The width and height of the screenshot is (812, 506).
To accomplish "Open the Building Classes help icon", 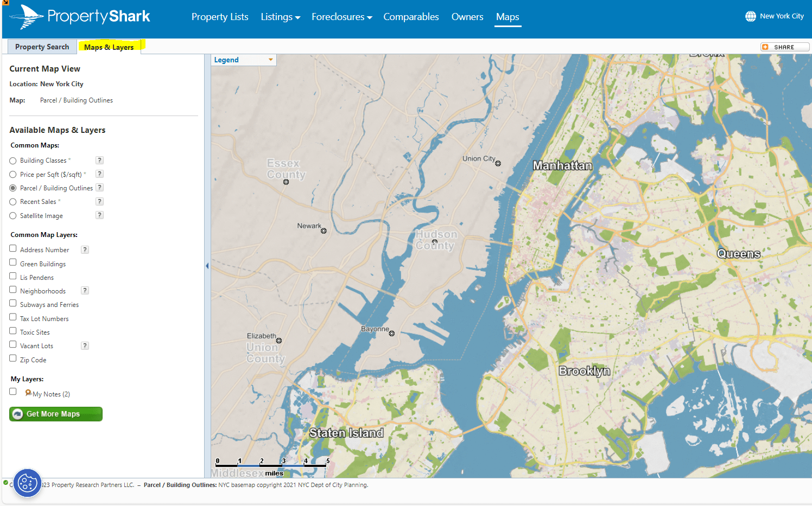I will [99, 160].
